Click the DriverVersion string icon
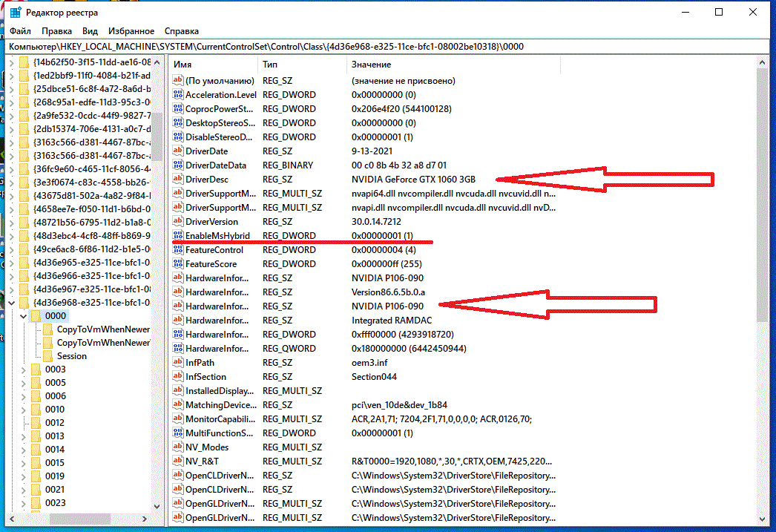 pyautogui.click(x=177, y=222)
